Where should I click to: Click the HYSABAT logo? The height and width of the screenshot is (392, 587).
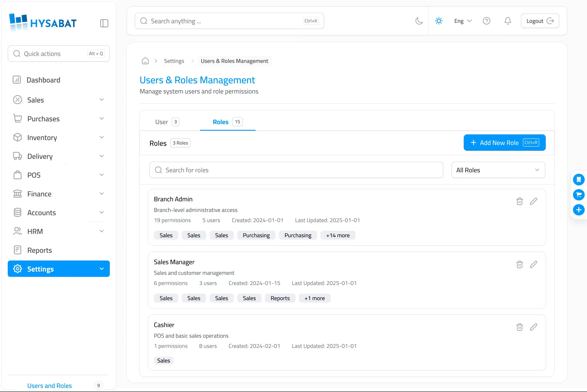coord(43,22)
